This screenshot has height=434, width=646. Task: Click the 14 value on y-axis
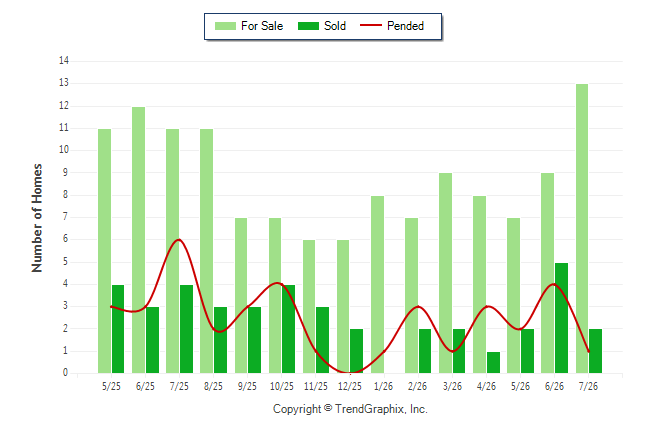[x=64, y=61]
